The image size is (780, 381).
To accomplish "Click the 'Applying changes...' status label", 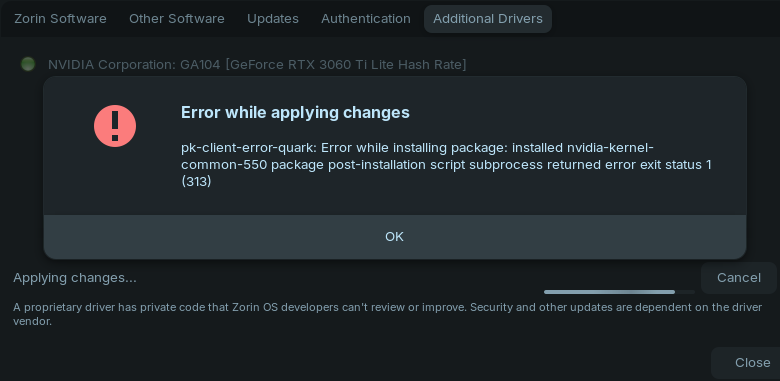I will click(x=75, y=278).
